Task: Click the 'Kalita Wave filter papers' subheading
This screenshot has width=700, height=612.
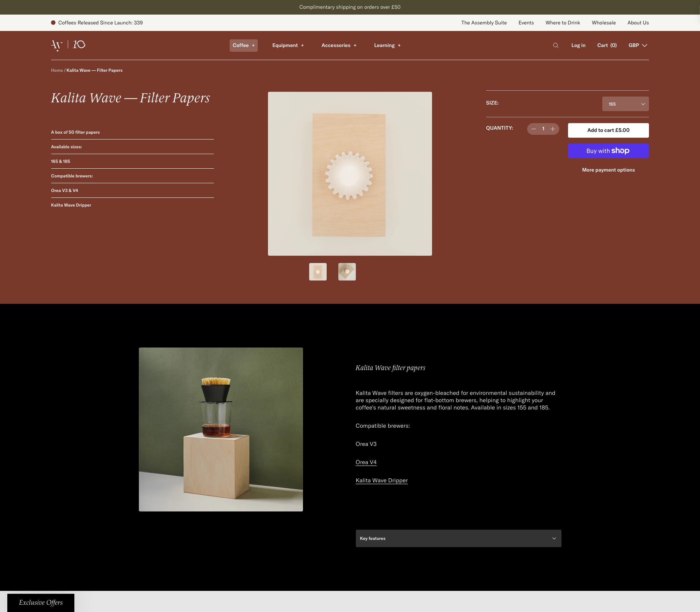Action: (390, 368)
